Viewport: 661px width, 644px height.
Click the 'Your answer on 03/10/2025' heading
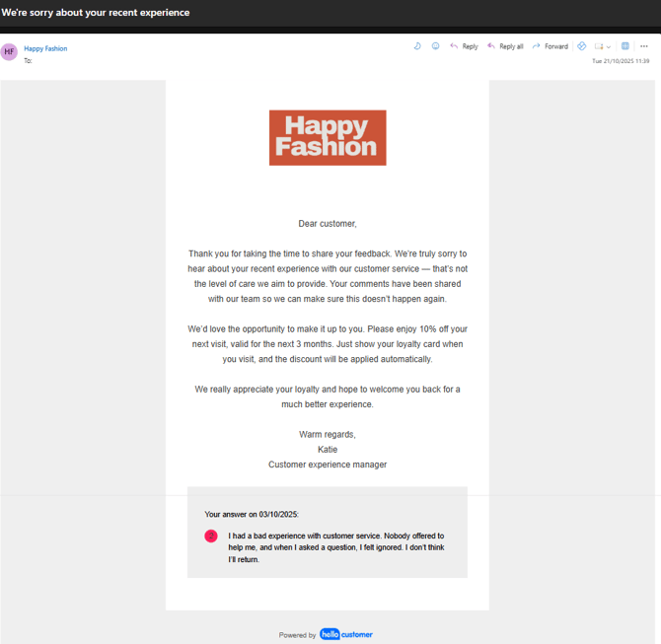252,514
